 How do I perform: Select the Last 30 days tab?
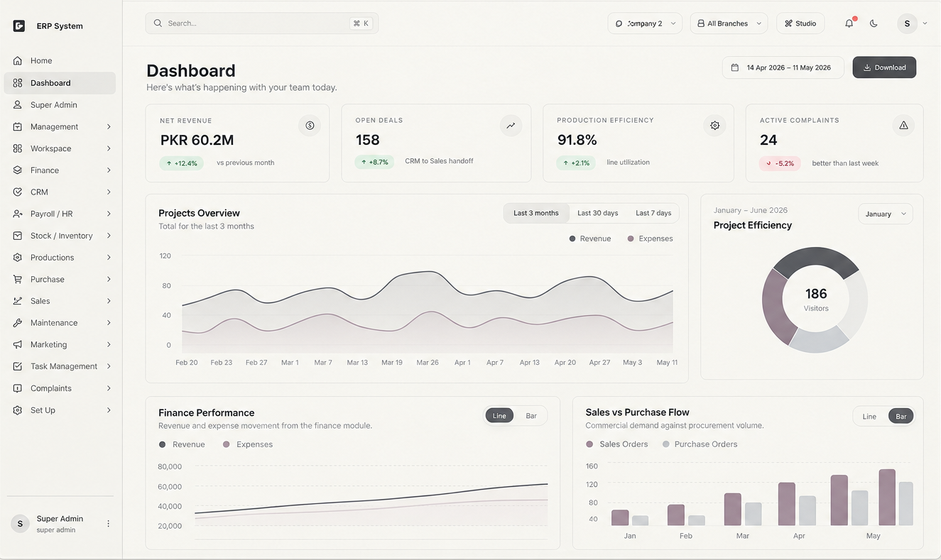pyautogui.click(x=597, y=213)
